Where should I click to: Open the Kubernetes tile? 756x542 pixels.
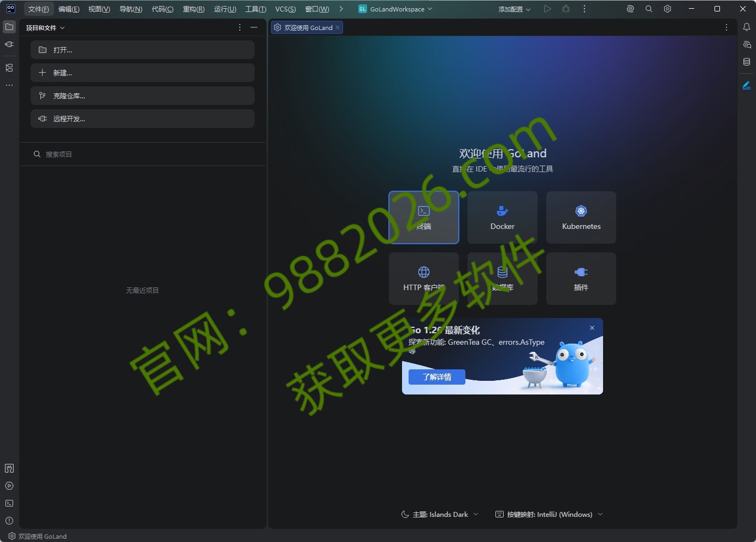581,217
